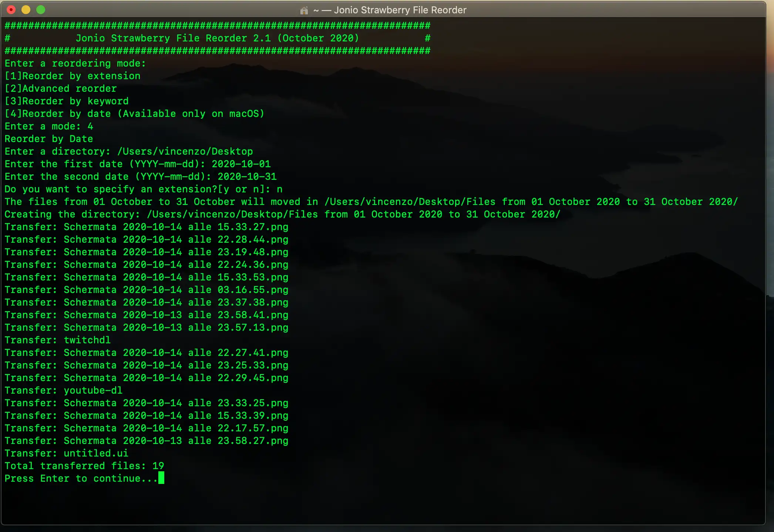This screenshot has height=532, width=774.
Task: Click transfer line 'alle 23.19.48.png'
Action: tap(147, 252)
